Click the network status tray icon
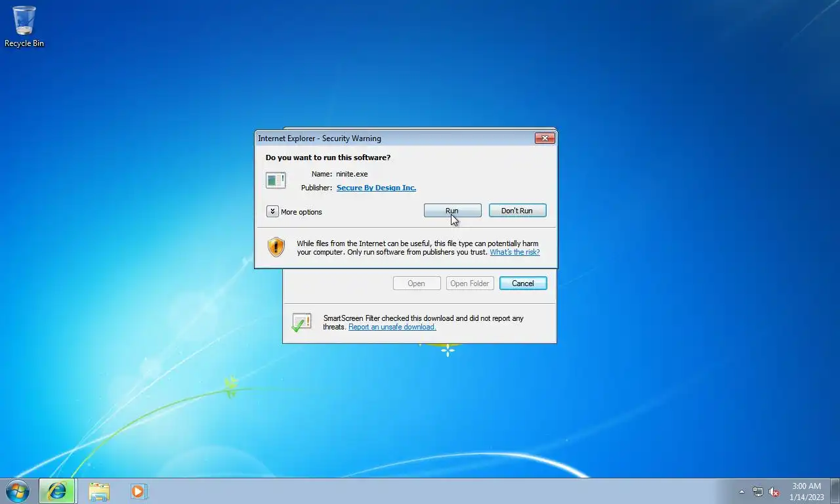The image size is (840, 504). 758,492
